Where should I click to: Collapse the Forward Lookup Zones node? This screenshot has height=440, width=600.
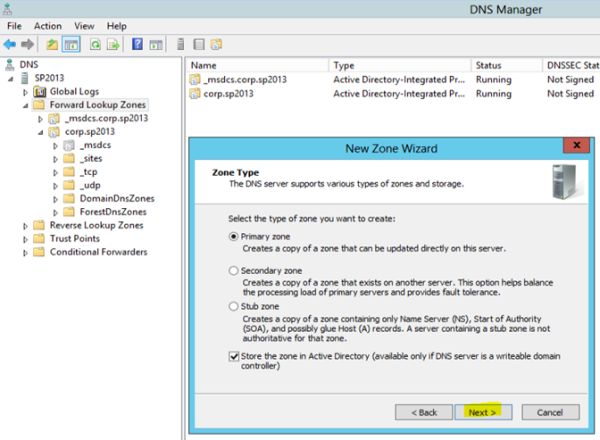[x=25, y=106]
